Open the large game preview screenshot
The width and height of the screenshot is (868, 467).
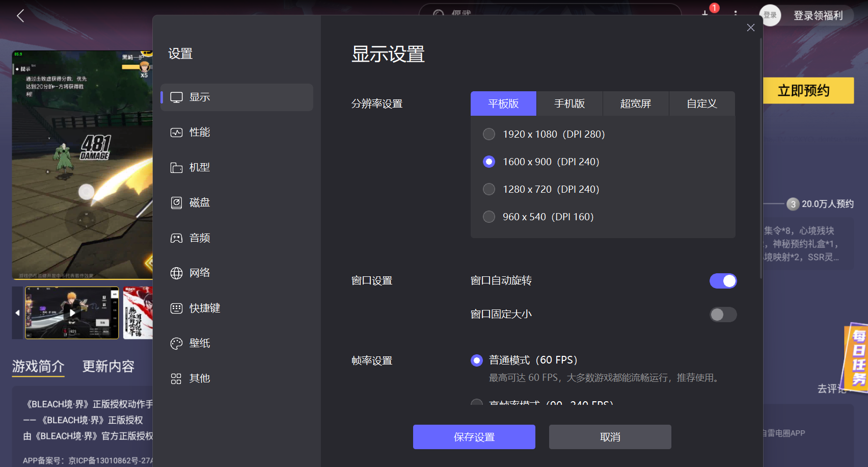83,165
